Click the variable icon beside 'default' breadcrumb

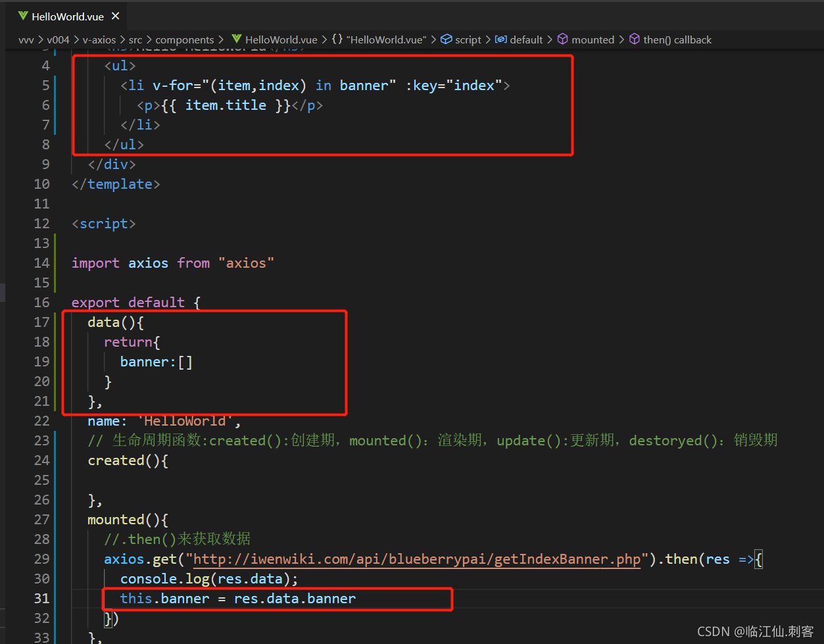pyautogui.click(x=501, y=39)
